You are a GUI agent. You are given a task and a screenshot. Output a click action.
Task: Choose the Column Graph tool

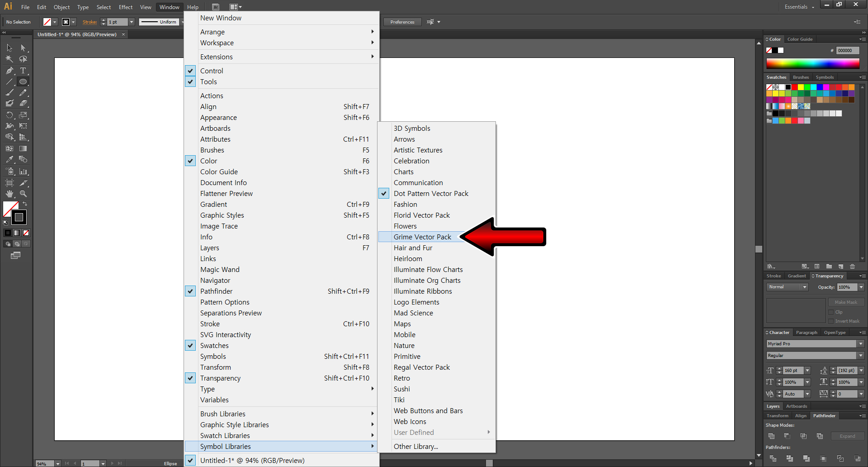23,171
